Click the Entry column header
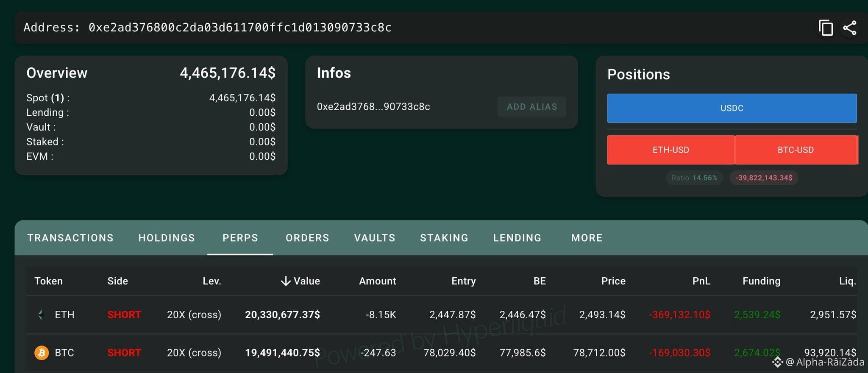The width and height of the screenshot is (868, 373). click(464, 281)
